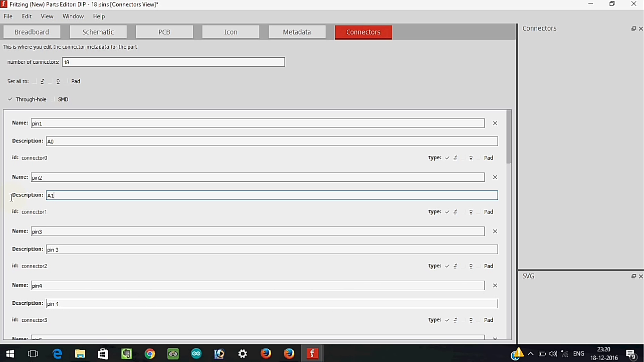The width and height of the screenshot is (644, 362).
Task: Open the Windows Store taskbar icon
Action: (103, 354)
